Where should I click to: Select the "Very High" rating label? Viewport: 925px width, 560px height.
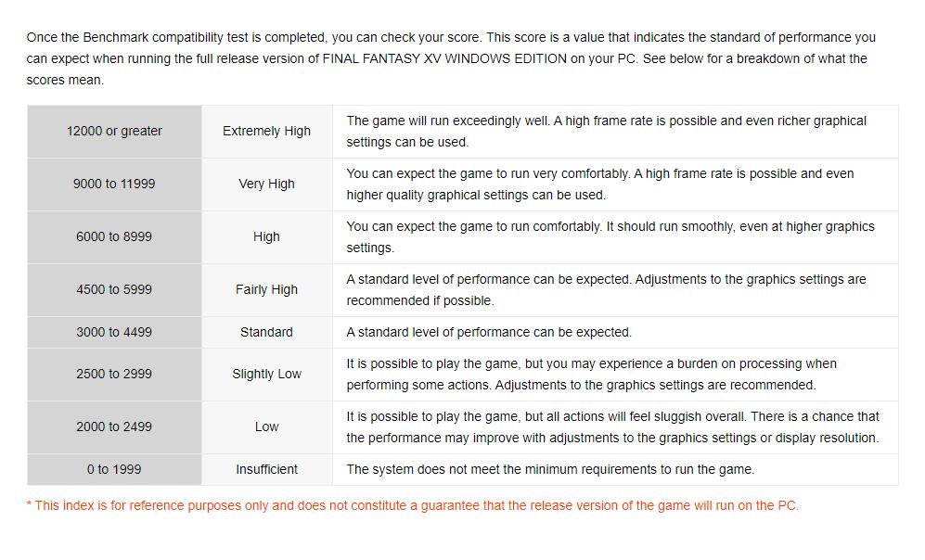[x=266, y=185]
